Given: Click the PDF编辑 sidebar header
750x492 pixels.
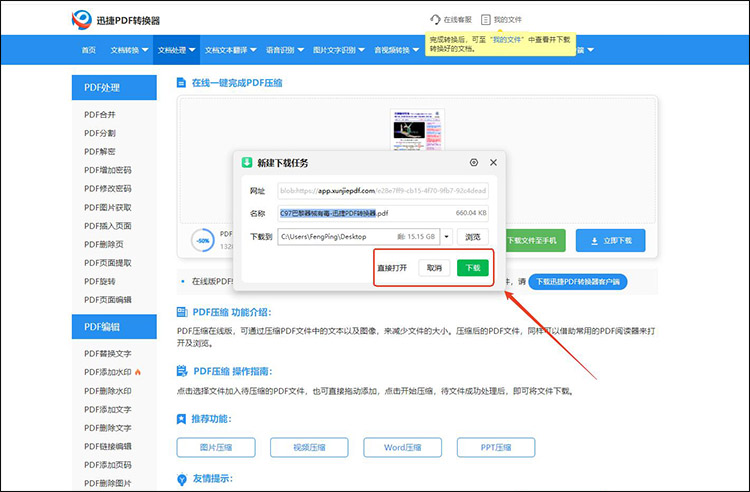Looking at the screenshot, I should pyautogui.click(x=114, y=327).
